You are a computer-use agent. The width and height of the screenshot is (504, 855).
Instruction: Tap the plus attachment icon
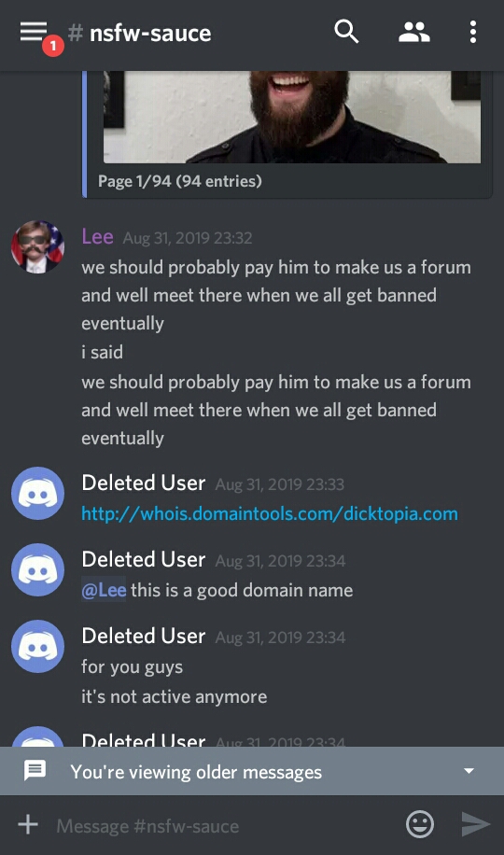(28, 824)
